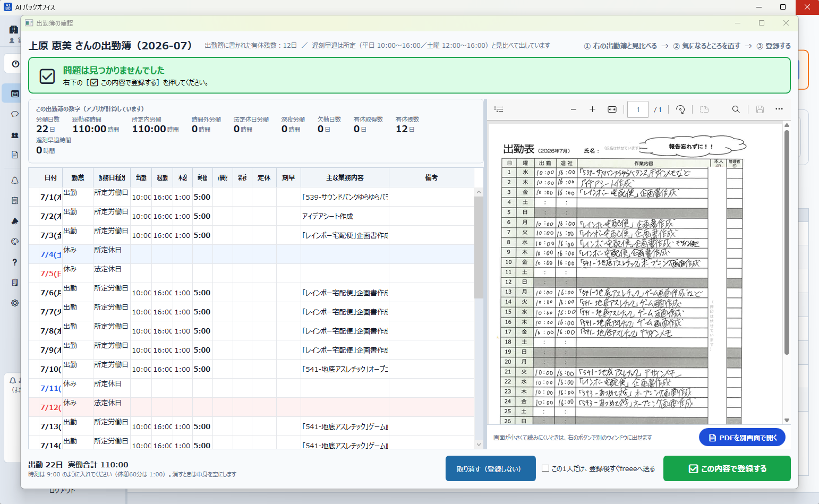
Task: Click 取り消す（登録しない）button
Action: tap(491, 468)
